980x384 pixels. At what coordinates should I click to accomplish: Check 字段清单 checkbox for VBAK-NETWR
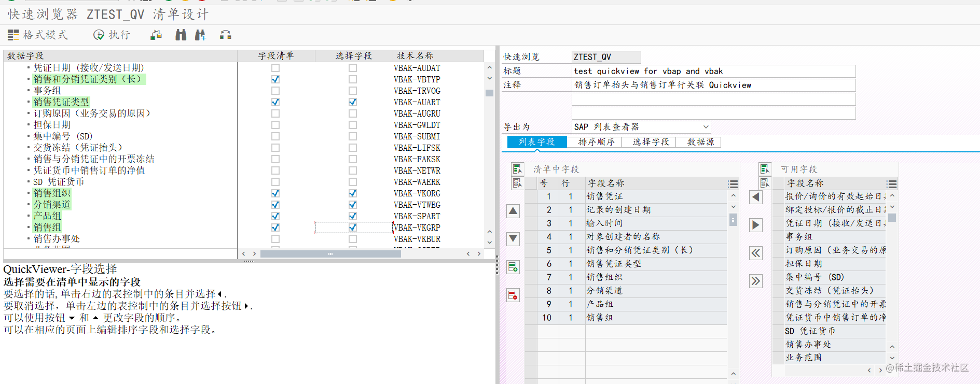(x=275, y=170)
